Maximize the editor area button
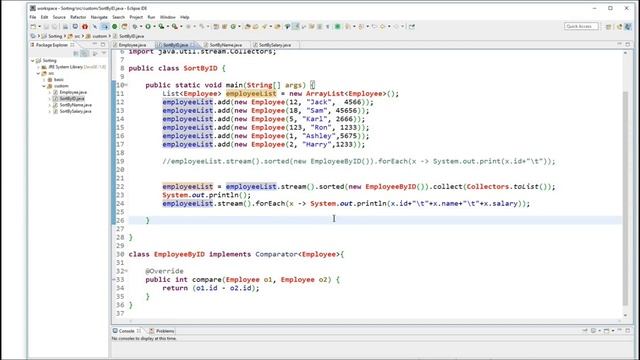The image size is (640, 360). (x=628, y=44)
